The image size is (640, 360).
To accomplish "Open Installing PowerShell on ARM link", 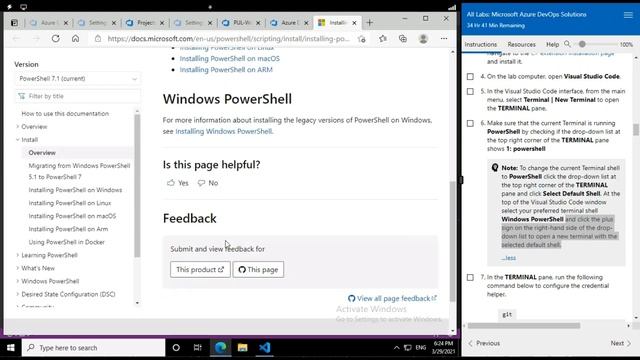I will 226,70.
